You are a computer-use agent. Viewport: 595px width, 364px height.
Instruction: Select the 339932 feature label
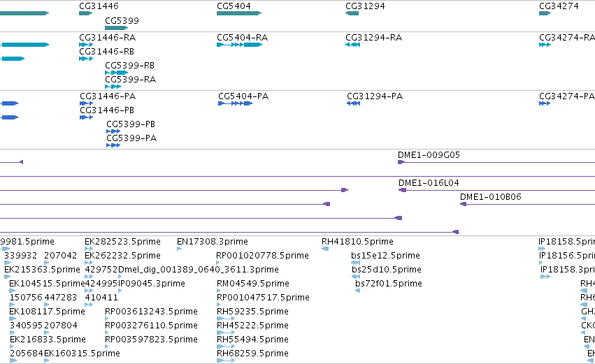click(x=20, y=256)
